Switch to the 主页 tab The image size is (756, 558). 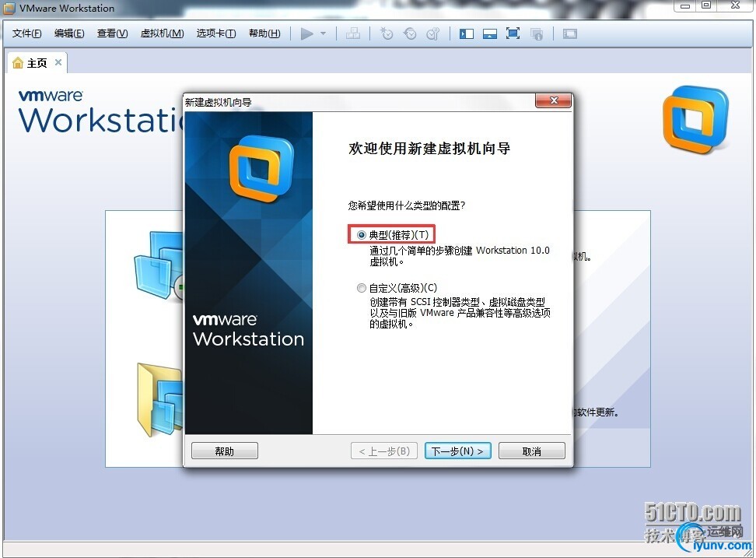coord(37,63)
